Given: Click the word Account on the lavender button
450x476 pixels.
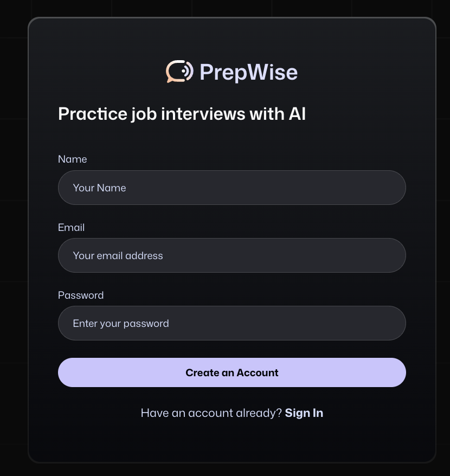Looking at the screenshot, I should pos(258,372).
